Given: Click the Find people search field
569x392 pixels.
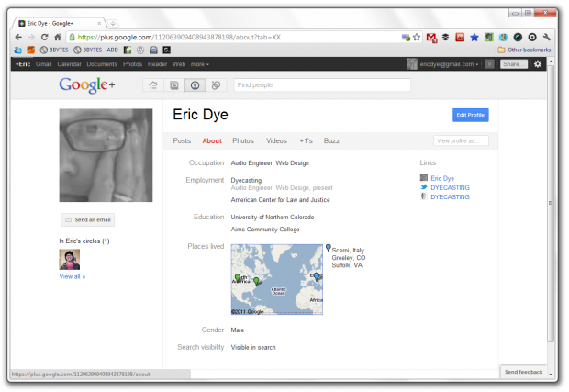Looking at the screenshot, I should click(x=322, y=85).
